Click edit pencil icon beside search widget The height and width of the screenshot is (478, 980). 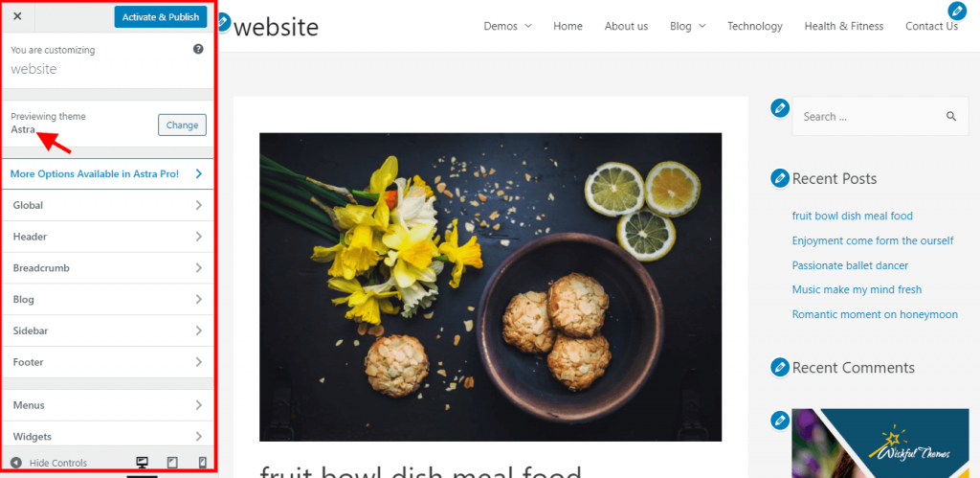tap(779, 108)
